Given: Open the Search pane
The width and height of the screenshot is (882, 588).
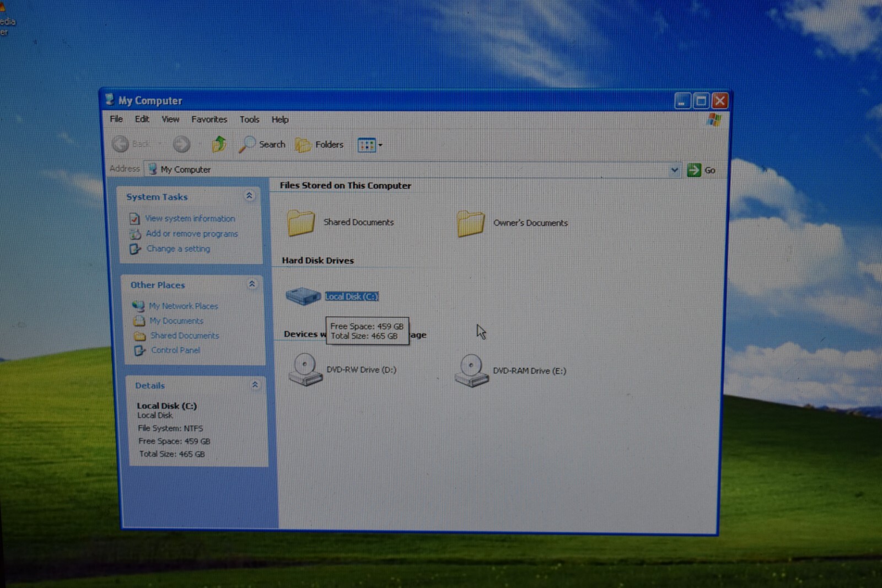Looking at the screenshot, I should 262,144.
